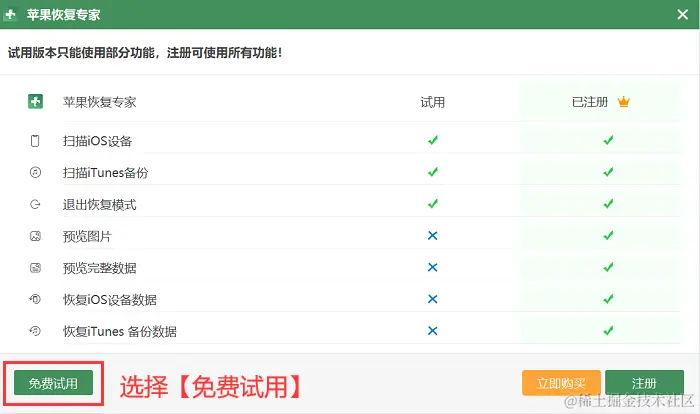The height and width of the screenshot is (414, 700).
Task: Click the blue trial X for 恢复iTunes 备份数据
Action: (x=433, y=330)
